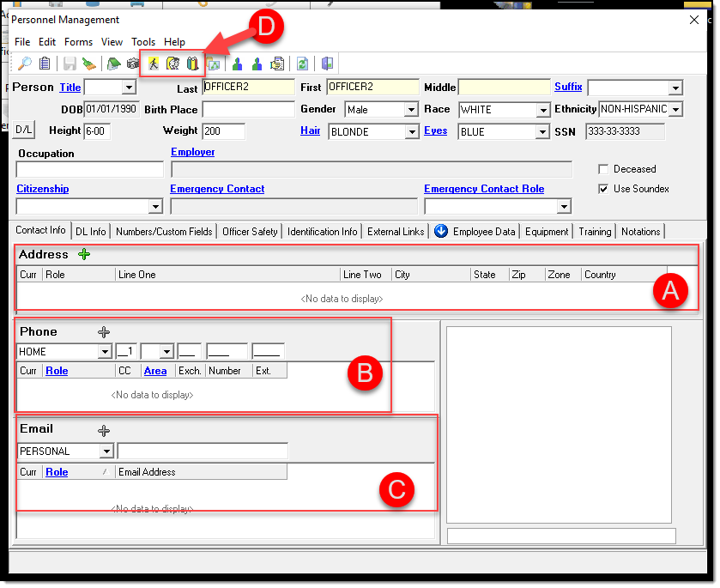
Task: Click the Employer link label
Action: click(192, 152)
